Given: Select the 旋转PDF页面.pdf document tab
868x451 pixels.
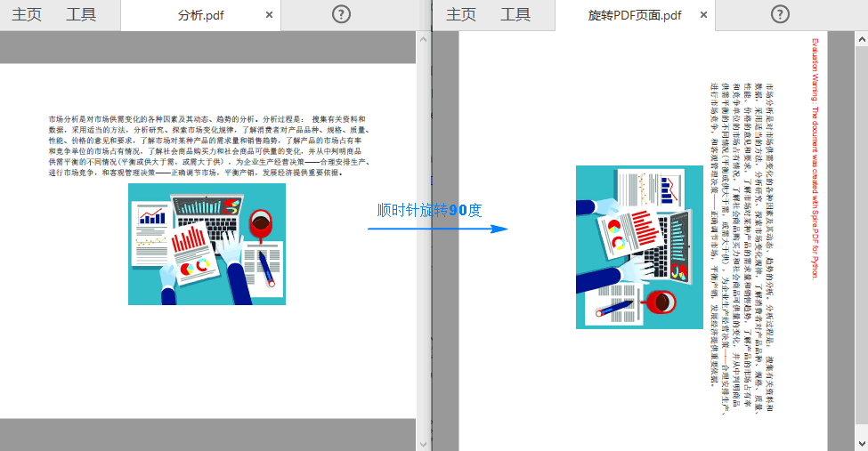Looking at the screenshot, I should [635, 15].
